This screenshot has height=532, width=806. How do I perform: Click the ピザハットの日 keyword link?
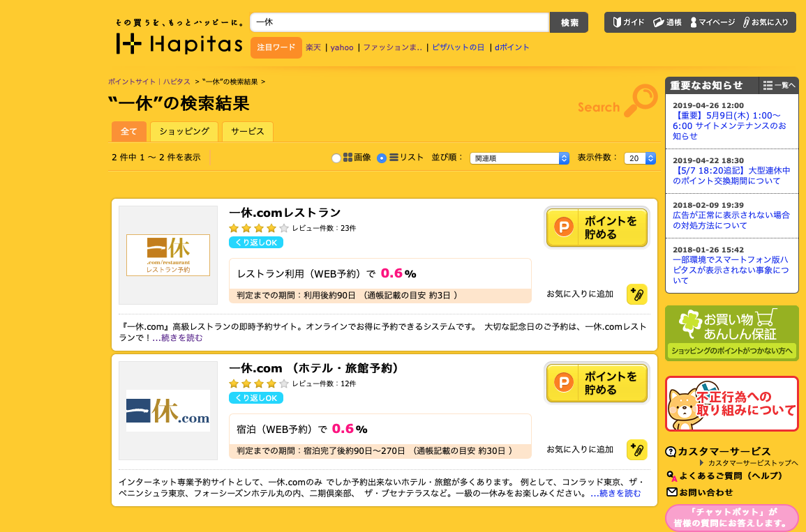coord(458,47)
